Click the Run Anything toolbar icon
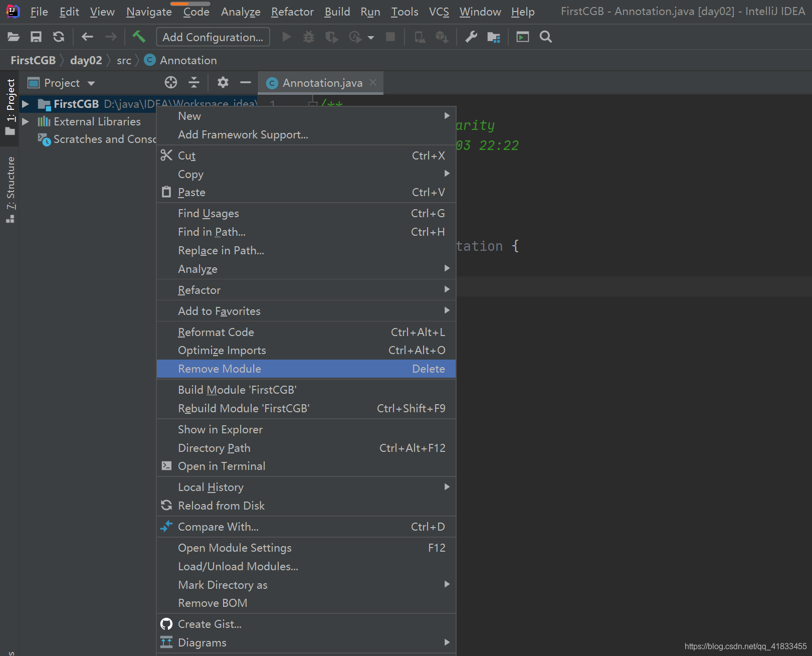 point(523,37)
